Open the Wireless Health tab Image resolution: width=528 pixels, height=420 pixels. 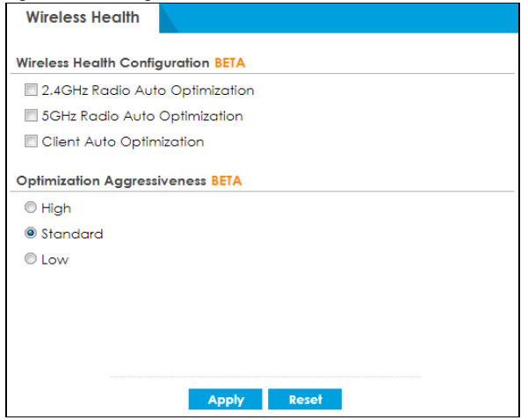81,18
